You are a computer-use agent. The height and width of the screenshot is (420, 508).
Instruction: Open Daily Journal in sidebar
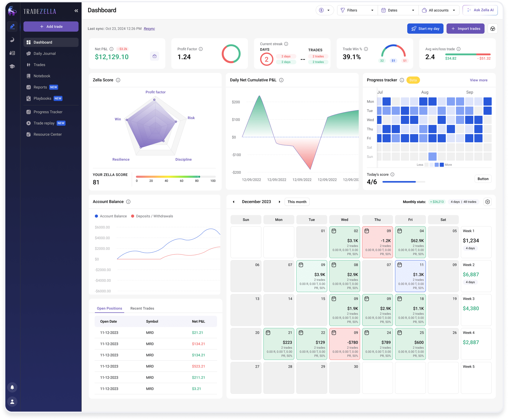coord(45,54)
